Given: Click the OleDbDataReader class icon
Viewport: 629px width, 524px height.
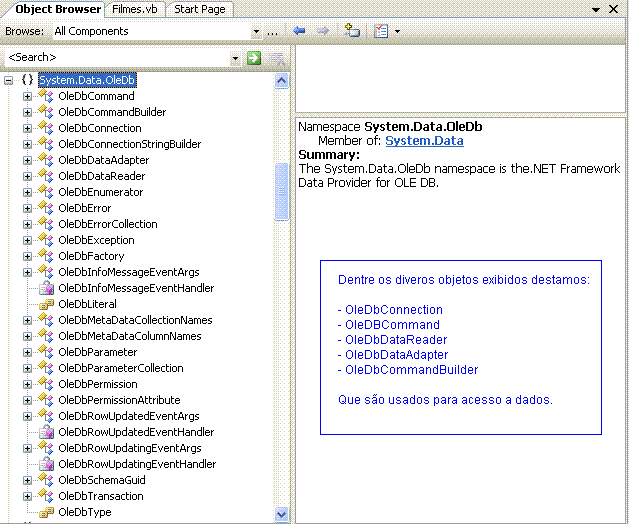Looking at the screenshot, I should click(x=46, y=176).
